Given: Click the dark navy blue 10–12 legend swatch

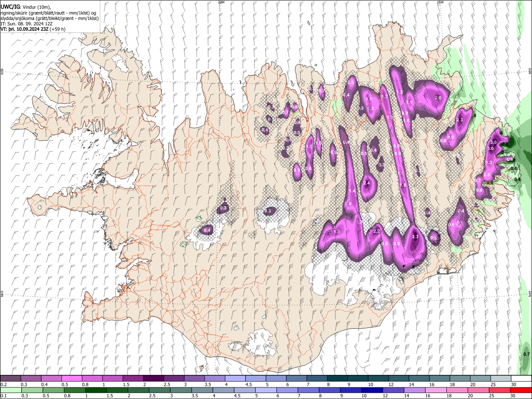Looking at the screenshot, I should click(x=372, y=390).
